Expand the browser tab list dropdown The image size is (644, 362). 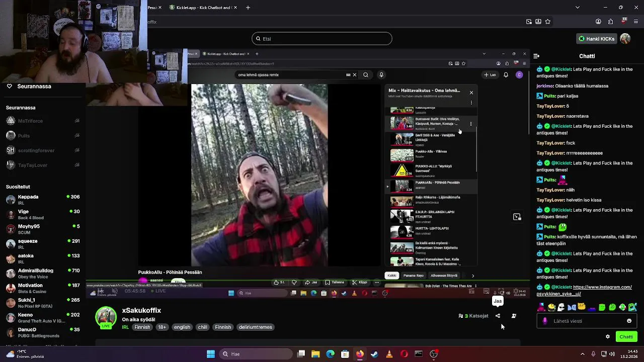click(x=577, y=8)
